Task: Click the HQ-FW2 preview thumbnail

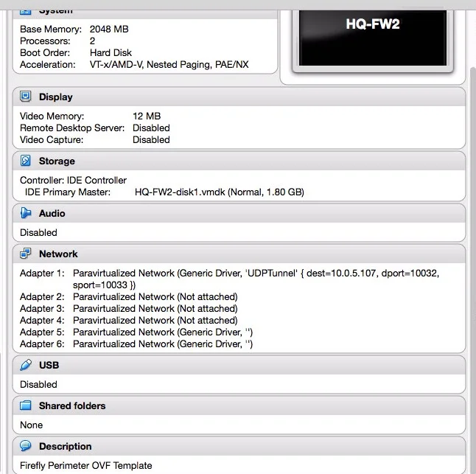Action: click(x=373, y=38)
